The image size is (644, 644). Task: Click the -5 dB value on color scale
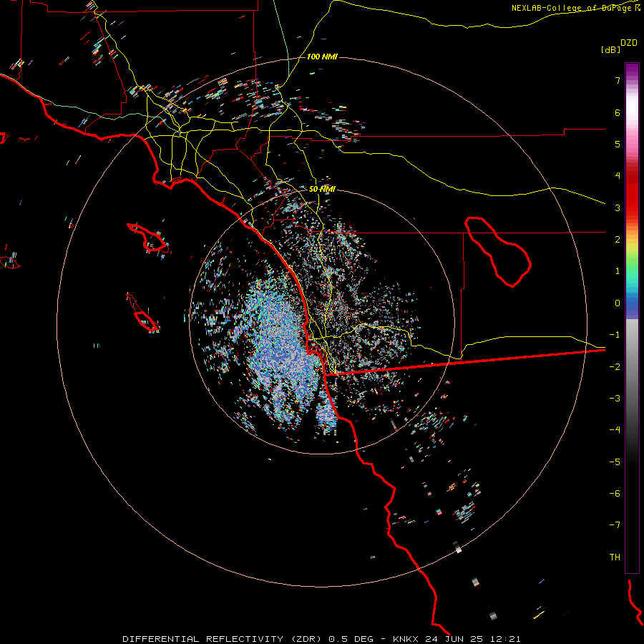click(615, 462)
